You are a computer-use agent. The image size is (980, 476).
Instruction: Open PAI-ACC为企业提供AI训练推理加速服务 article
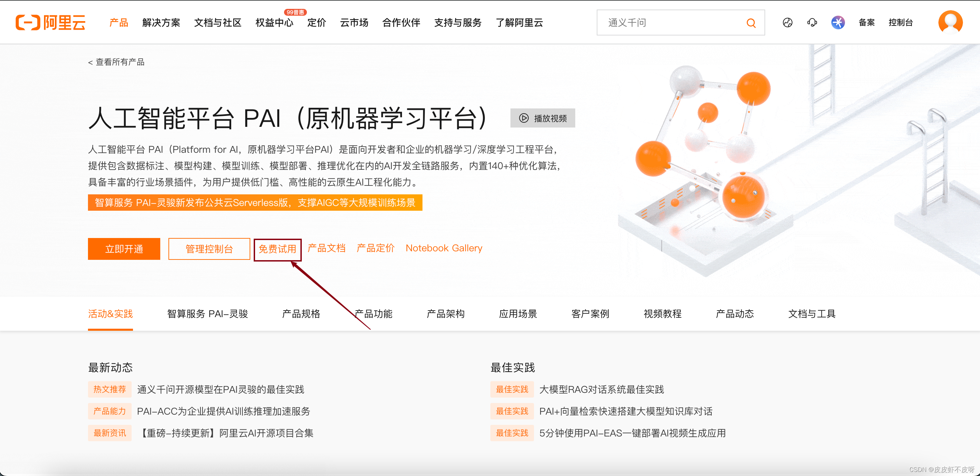(x=224, y=411)
